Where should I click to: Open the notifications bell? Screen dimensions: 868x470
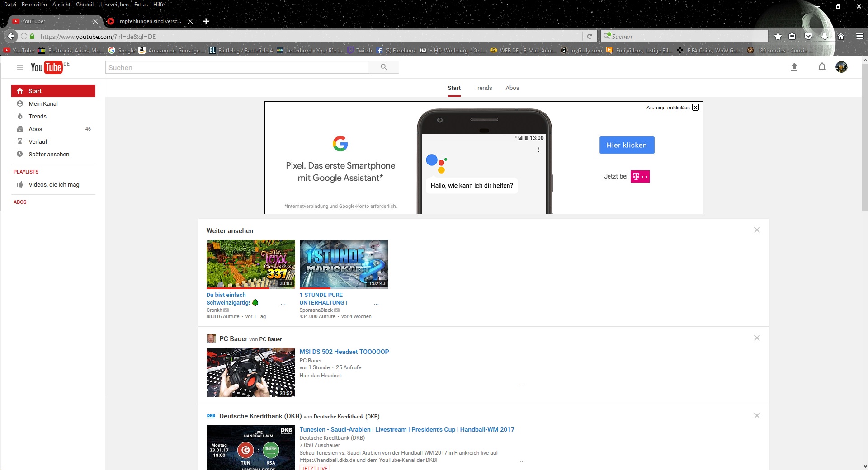(x=822, y=67)
